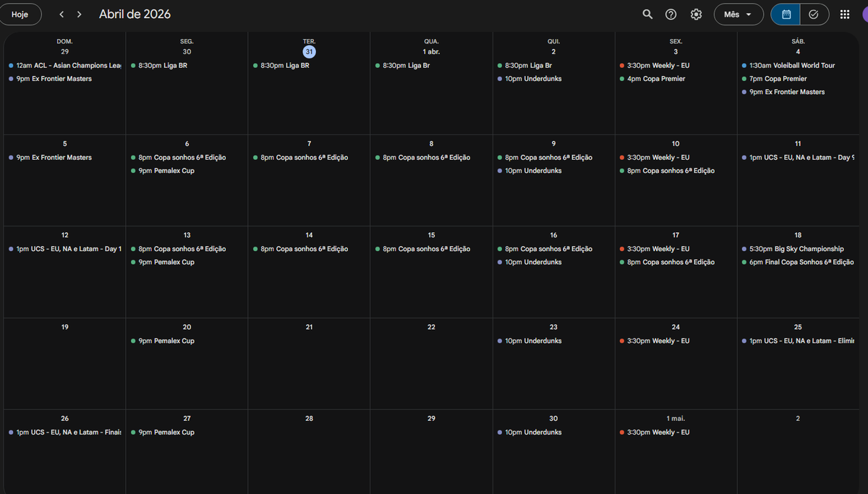
Task: Open 6pm Final Copa Sonhos event
Action: click(x=799, y=262)
